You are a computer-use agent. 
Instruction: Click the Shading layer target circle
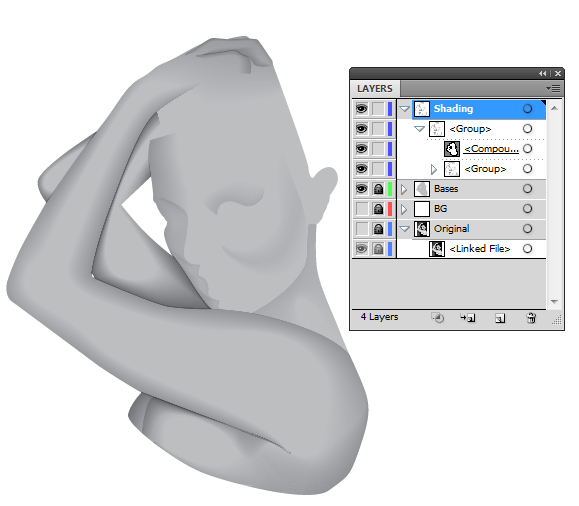click(528, 109)
